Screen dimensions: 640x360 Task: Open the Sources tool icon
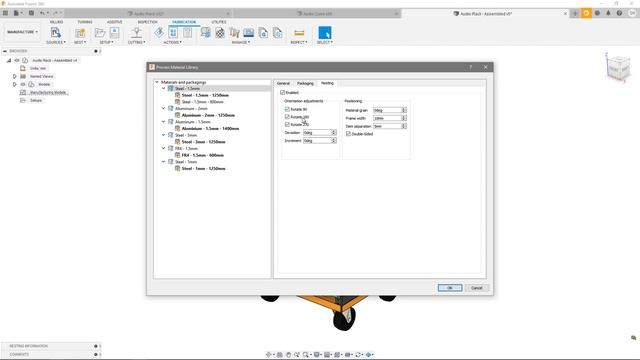56,33
